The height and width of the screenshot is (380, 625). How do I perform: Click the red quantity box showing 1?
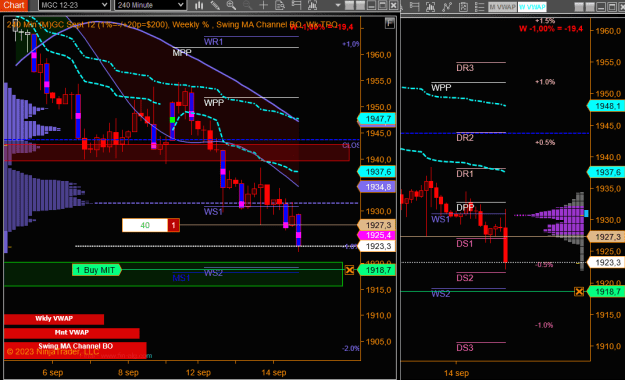click(x=173, y=225)
